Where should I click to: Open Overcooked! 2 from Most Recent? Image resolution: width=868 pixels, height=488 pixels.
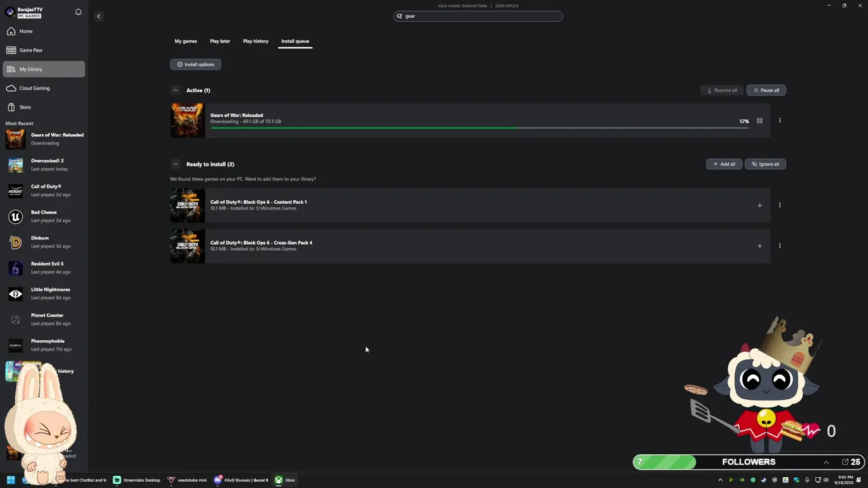45,165
